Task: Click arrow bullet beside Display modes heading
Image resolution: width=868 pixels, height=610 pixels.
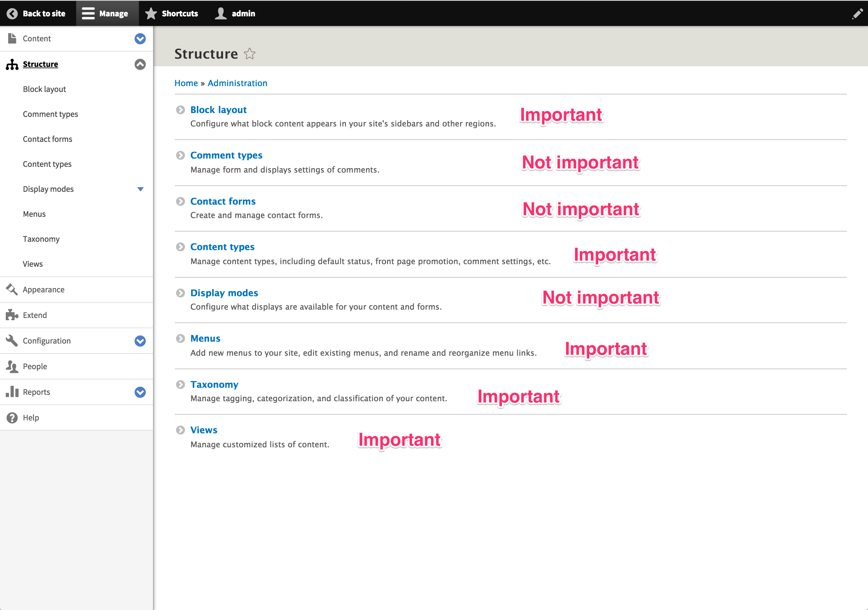Action: [181, 293]
